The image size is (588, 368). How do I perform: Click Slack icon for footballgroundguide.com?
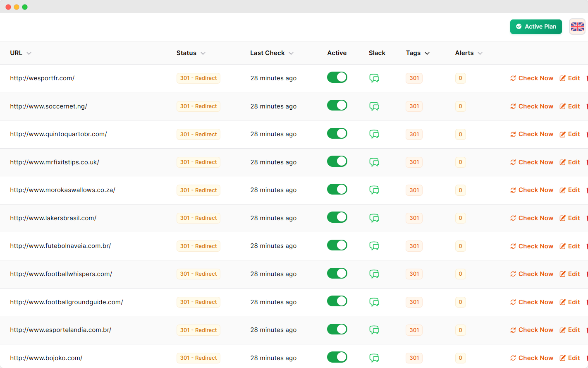click(x=374, y=302)
